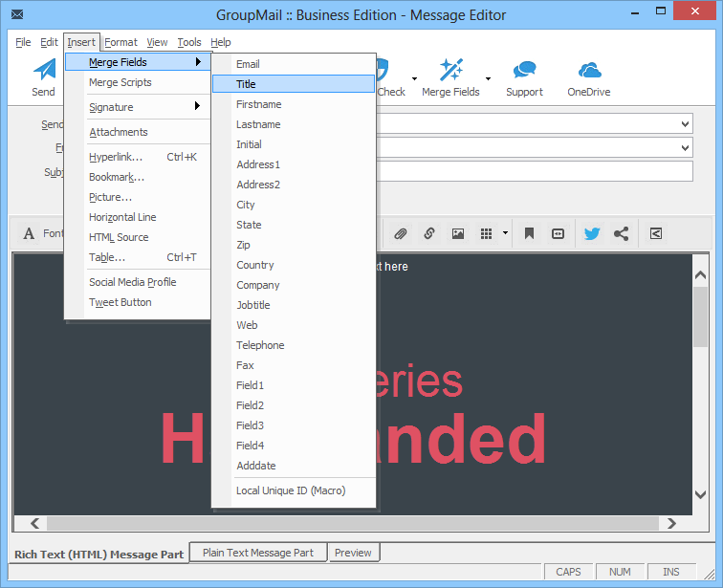Click horizontal scrollbar right arrow
The height and width of the screenshot is (588, 723).
[671, 523]
